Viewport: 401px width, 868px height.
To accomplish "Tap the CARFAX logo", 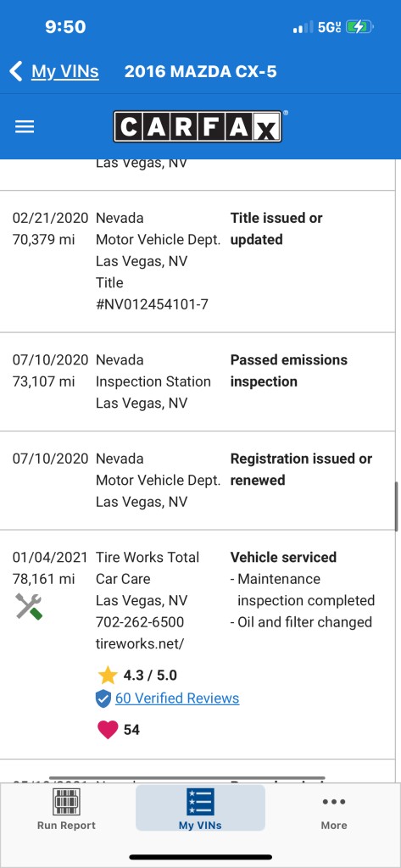I will pyautogui.click(x=198, y=126).
